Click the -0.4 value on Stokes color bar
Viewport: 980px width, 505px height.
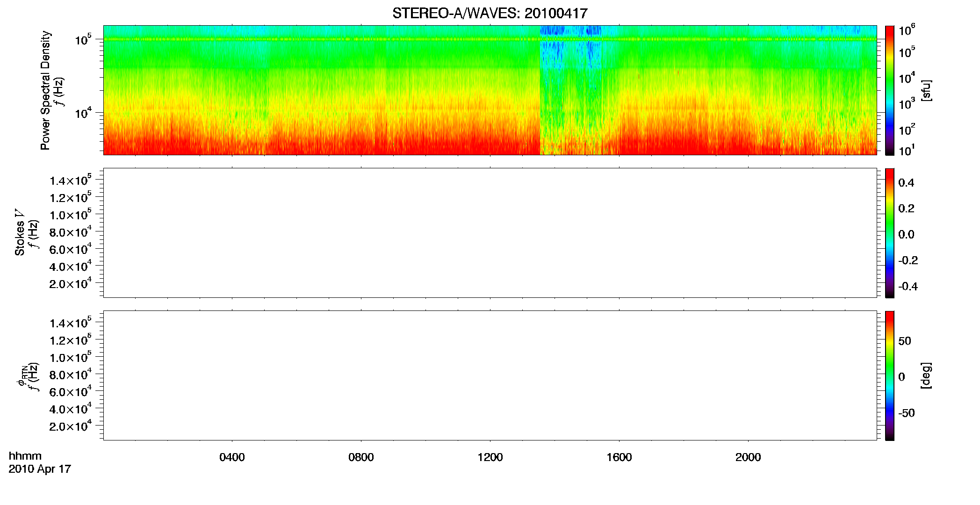coord(908,287)
